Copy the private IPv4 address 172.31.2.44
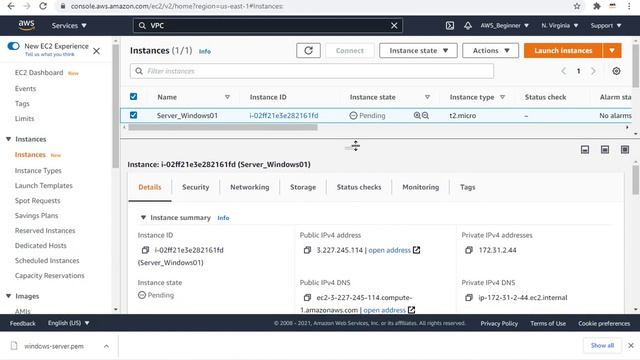Screen dimensions: 640x360 469,250
